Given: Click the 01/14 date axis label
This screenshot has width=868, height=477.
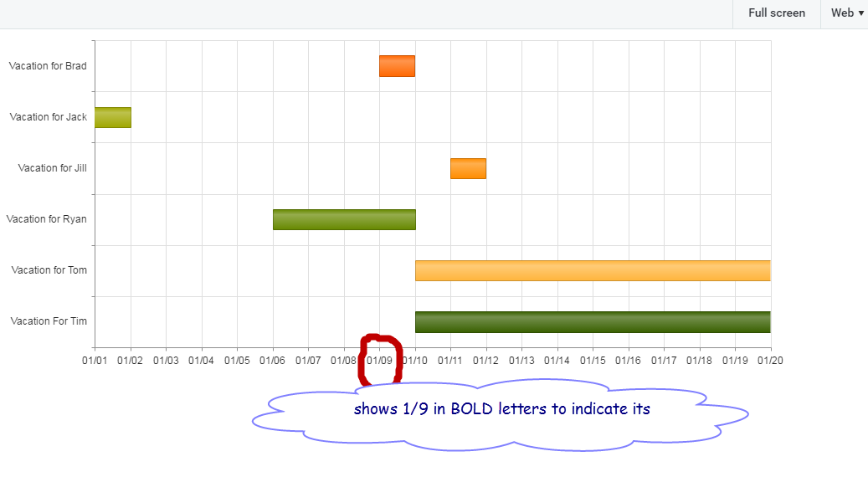Looking at the screenshot, I should coord(557,361).
